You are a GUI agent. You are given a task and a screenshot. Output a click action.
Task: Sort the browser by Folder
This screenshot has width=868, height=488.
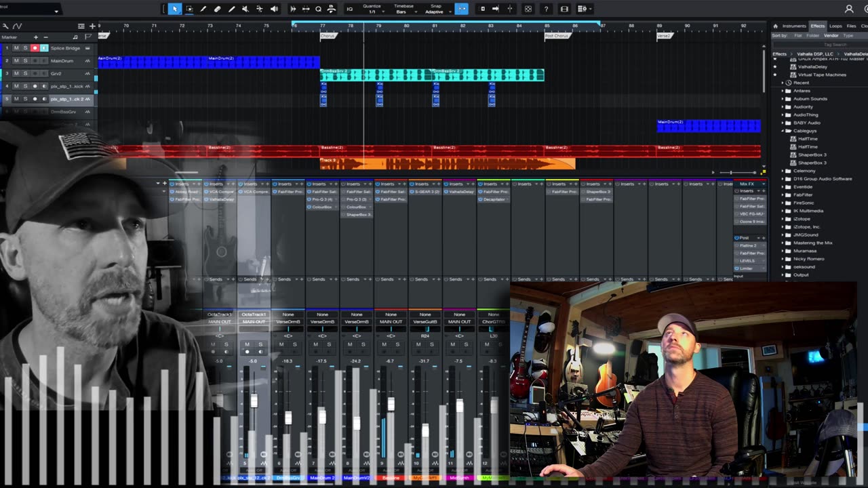tap(812, 35)
